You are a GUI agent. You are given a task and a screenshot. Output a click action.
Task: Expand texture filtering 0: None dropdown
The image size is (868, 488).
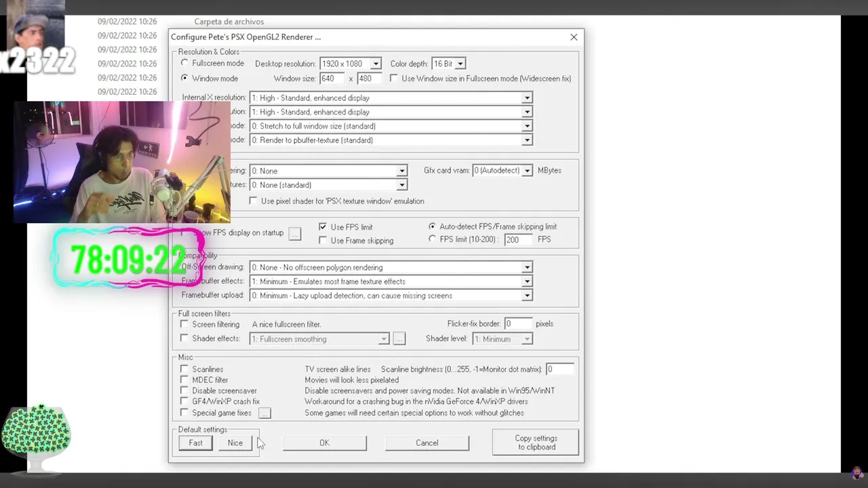pos(328,171)
